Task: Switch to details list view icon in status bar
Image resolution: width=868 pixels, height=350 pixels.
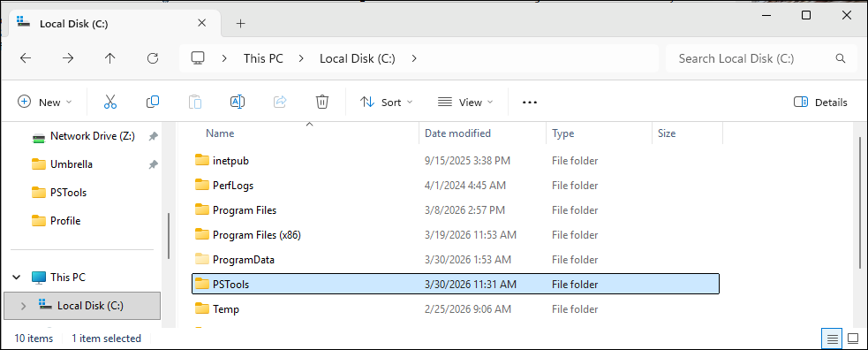Action: pyautogui.click(x=832, y=339)
